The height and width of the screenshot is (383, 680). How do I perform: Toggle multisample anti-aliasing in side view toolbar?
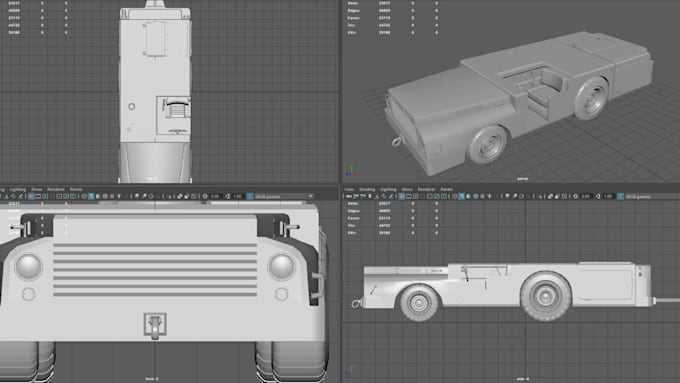coord(521,196)
